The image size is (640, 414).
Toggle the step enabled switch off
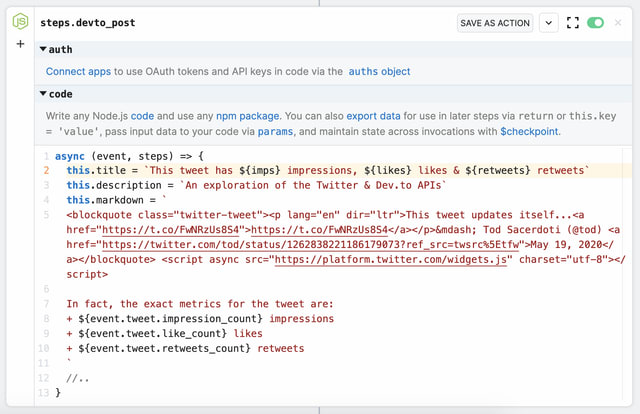(x=595, y=23)
